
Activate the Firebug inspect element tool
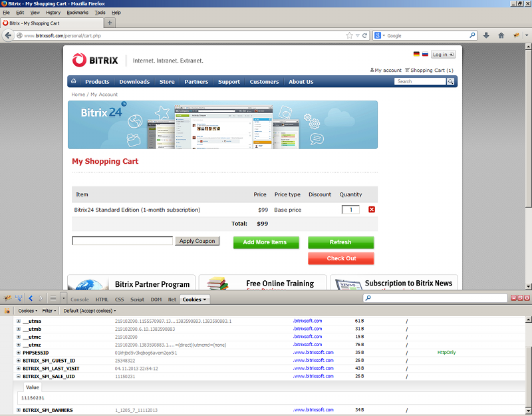point(19,298)
